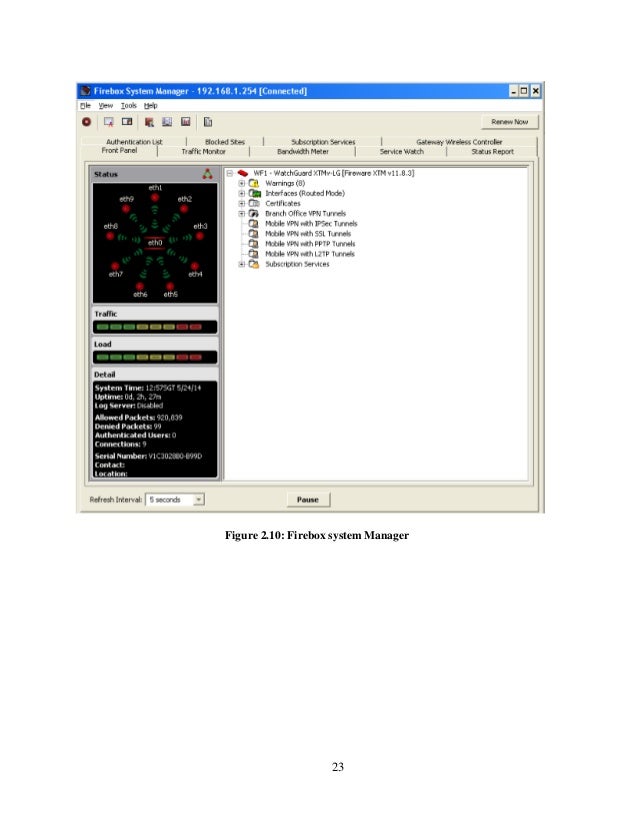
Task: Expand the Interfaces (Routed Mode) node
Action: pos(241,193)
